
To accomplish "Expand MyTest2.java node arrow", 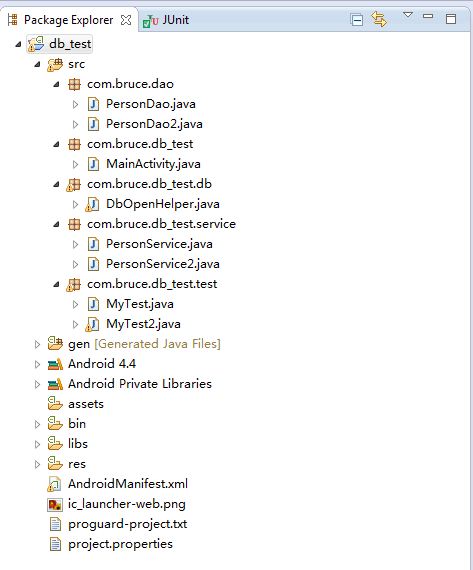I will tap(75, 325).
